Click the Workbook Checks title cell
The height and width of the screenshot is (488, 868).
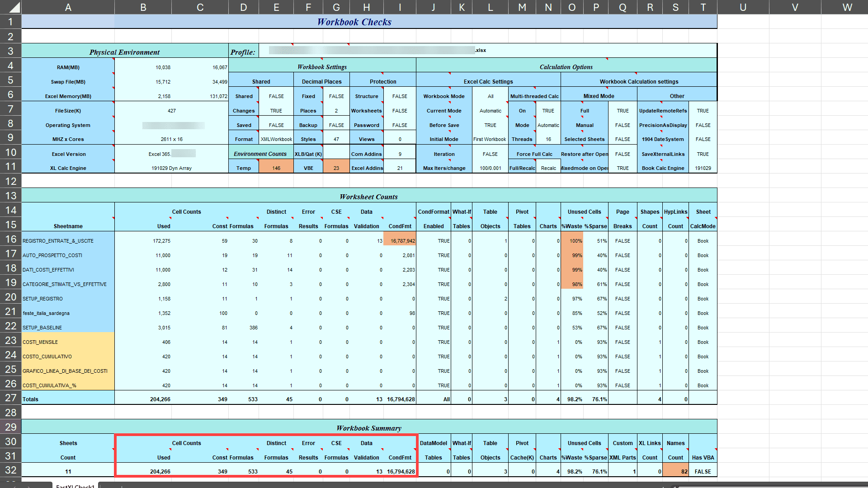click(354, 22)
